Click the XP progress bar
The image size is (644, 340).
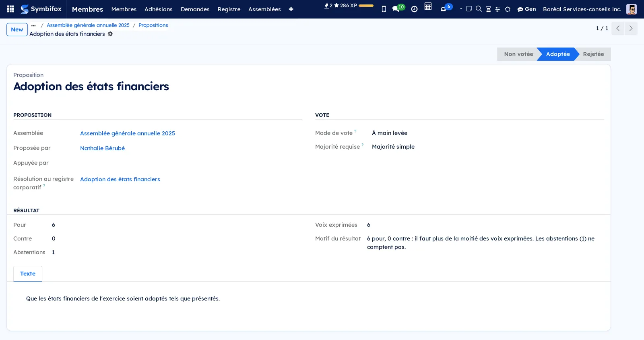[x=366, y=6]
